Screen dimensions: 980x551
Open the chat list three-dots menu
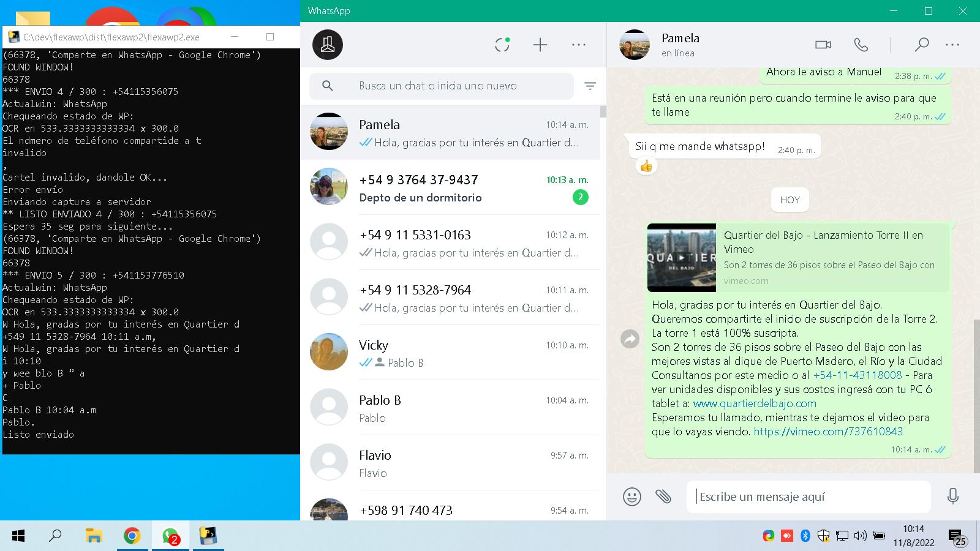(579, 45)
